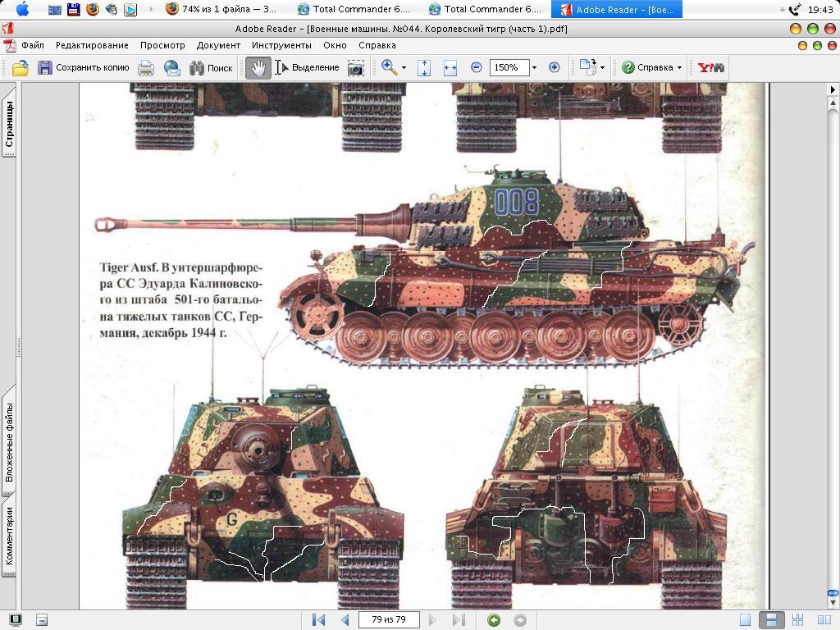Open the zoom percentage dropdown list
840x630 pixels.
coord(534,68)
